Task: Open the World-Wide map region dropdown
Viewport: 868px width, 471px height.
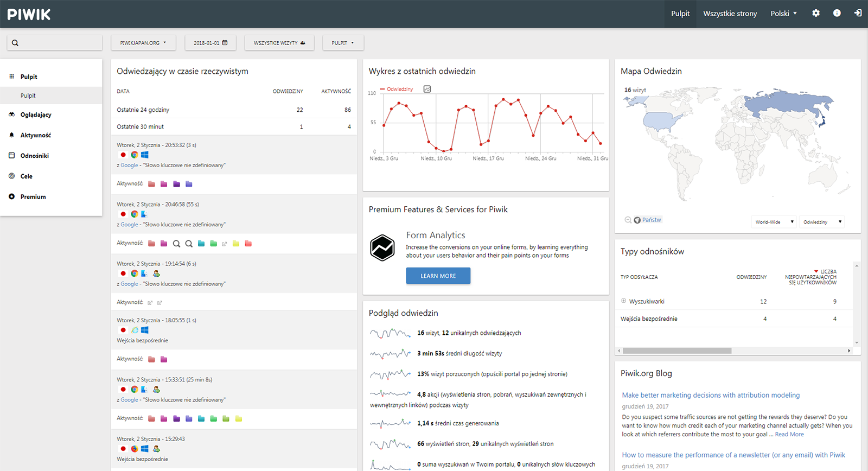Action: tap(775, 222)
